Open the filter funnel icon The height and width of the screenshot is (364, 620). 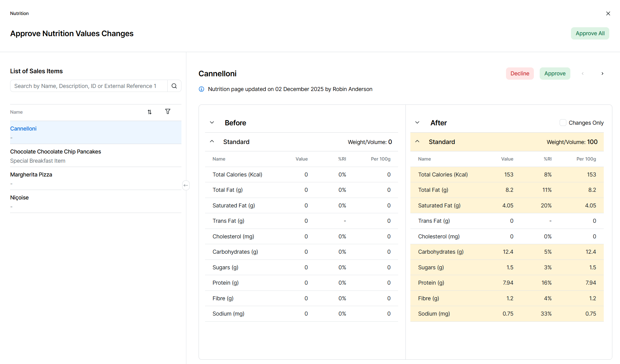click(168, 112)
